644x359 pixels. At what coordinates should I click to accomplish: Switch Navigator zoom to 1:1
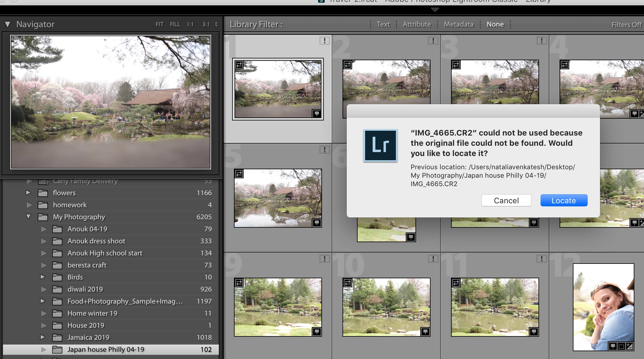190,24
